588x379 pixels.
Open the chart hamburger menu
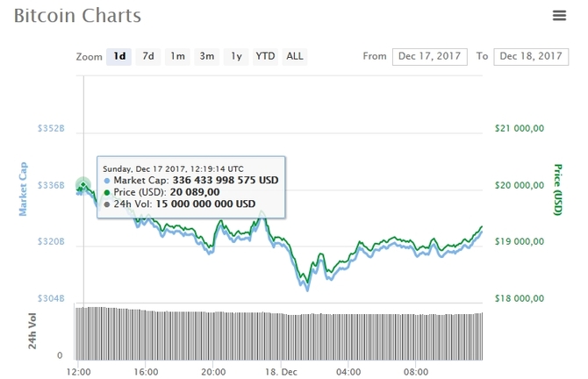tap(559, 16)
